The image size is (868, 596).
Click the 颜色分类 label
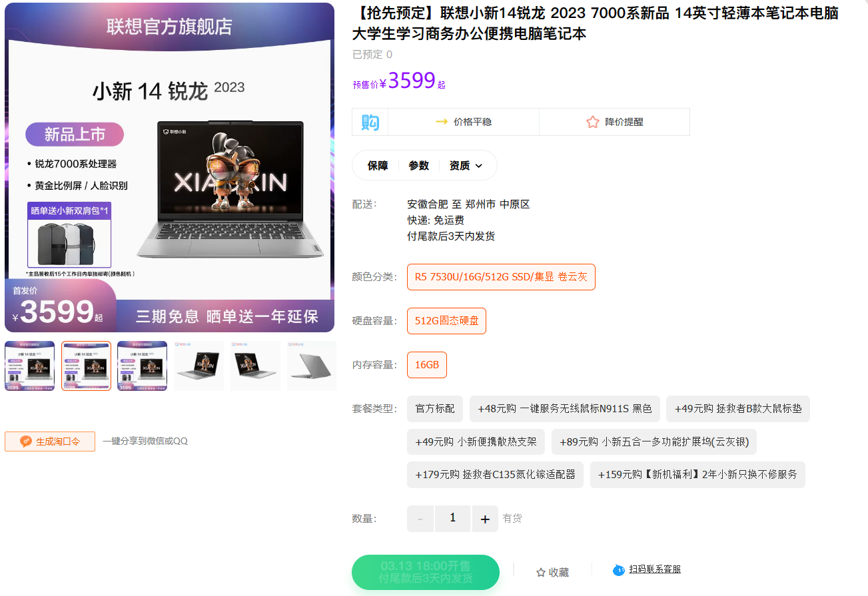click(x=375, y=277)
